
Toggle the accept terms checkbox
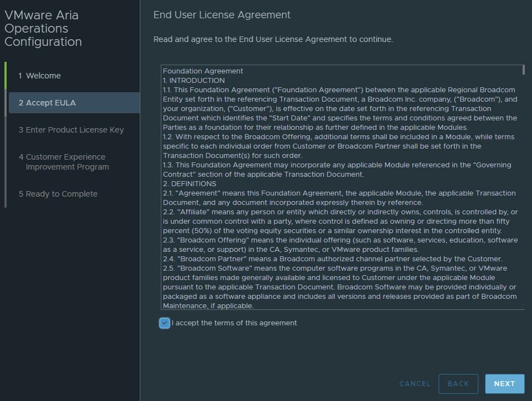point(165,323)
